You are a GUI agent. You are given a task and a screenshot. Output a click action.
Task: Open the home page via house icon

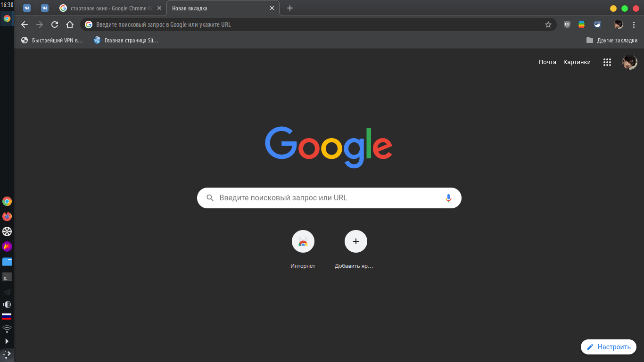tap(70, 25)
